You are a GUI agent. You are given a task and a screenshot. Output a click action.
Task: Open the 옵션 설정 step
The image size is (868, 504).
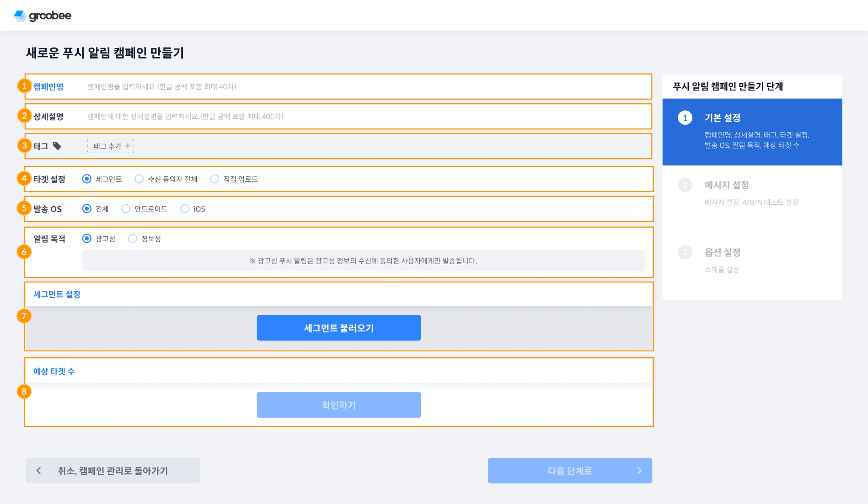722,252
